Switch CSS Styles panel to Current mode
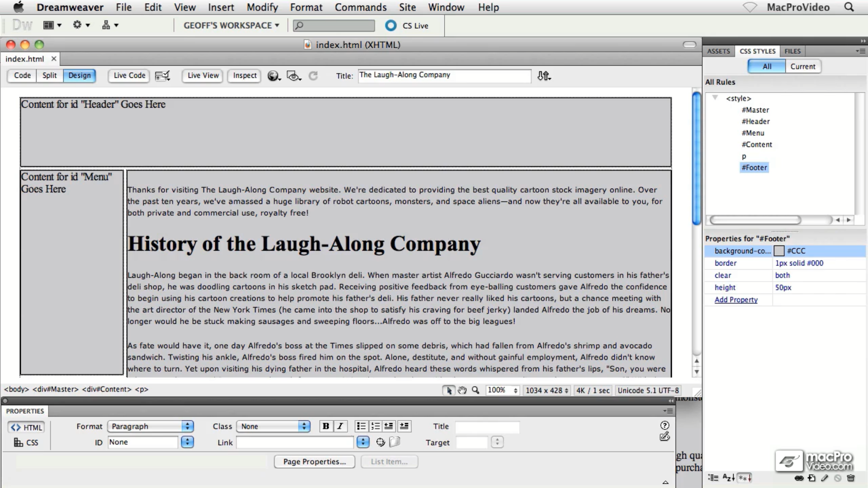The image size is (868, 488). coord(803,66)
